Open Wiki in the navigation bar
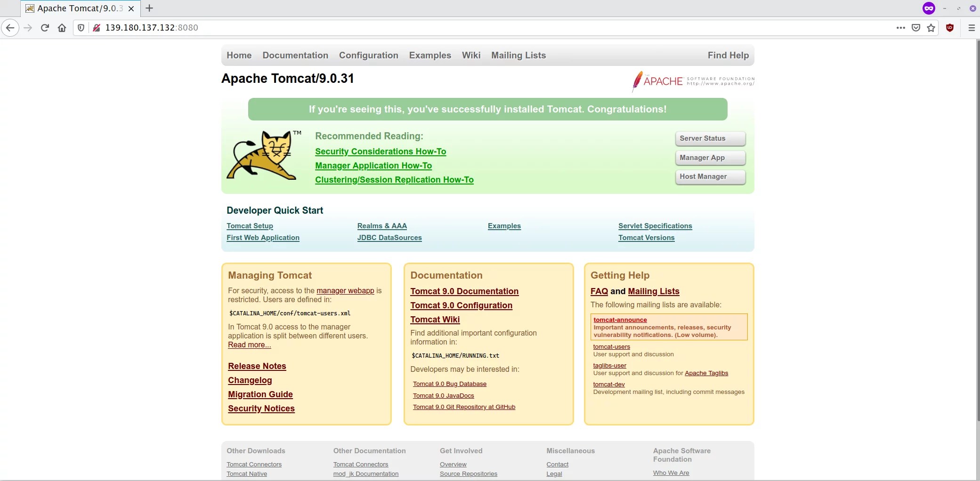980x481 pixels. coord(471,55)
